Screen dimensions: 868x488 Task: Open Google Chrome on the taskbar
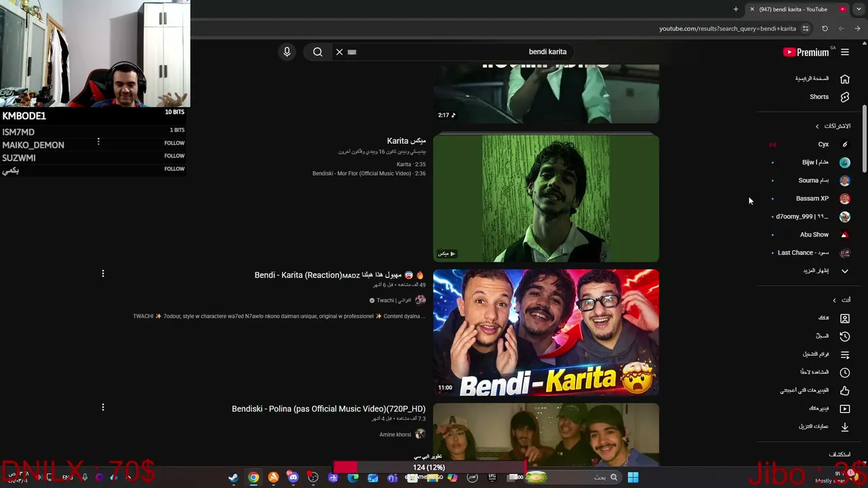pos(253,477)
